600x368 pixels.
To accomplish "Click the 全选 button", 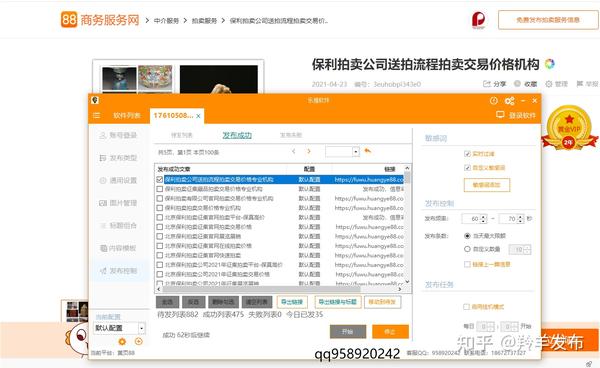I will (x=167, y=302).
